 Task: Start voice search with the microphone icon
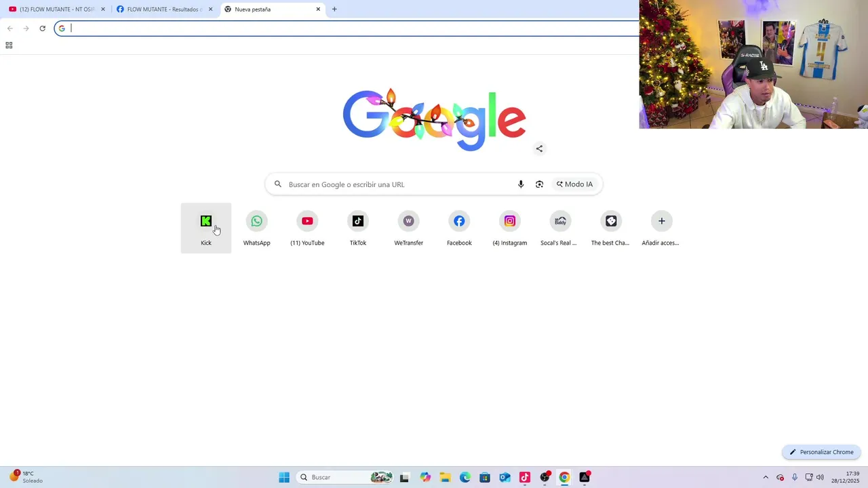(x=521, y=184)
